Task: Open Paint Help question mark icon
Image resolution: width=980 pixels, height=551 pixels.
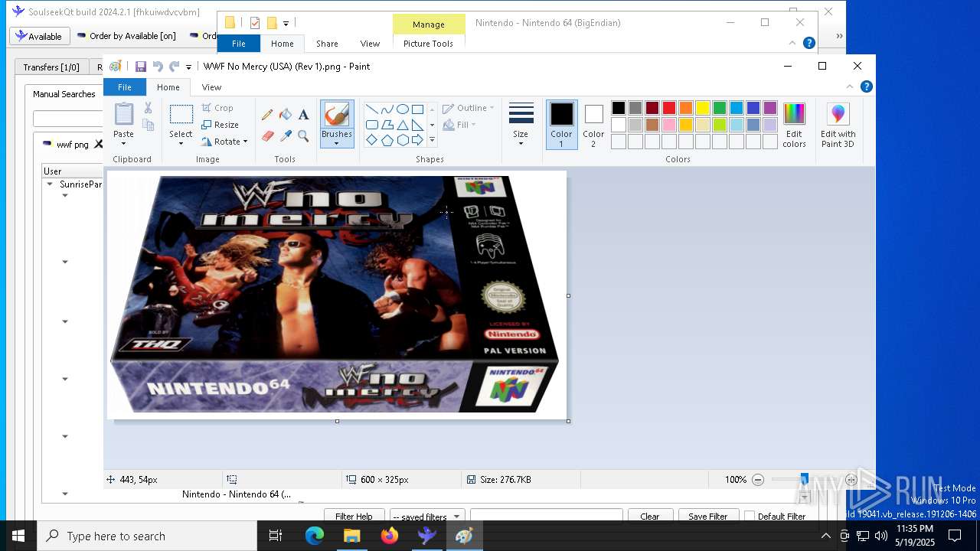Action: [x=866, y=87]
